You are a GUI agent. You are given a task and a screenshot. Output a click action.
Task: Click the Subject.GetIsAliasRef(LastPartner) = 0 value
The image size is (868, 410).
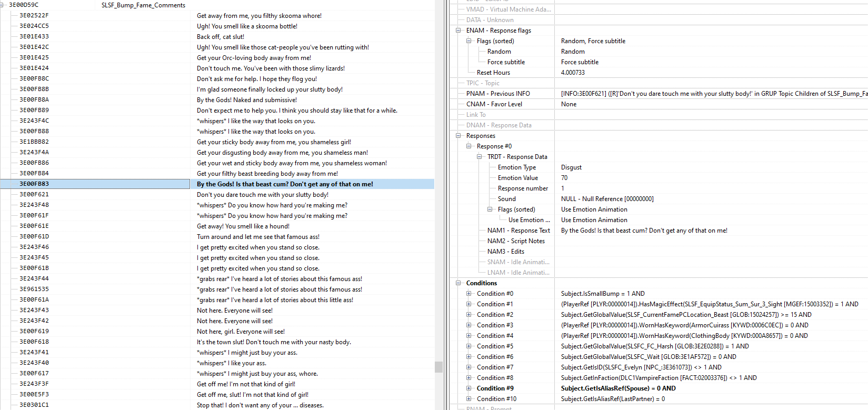(x=613, y=399)
